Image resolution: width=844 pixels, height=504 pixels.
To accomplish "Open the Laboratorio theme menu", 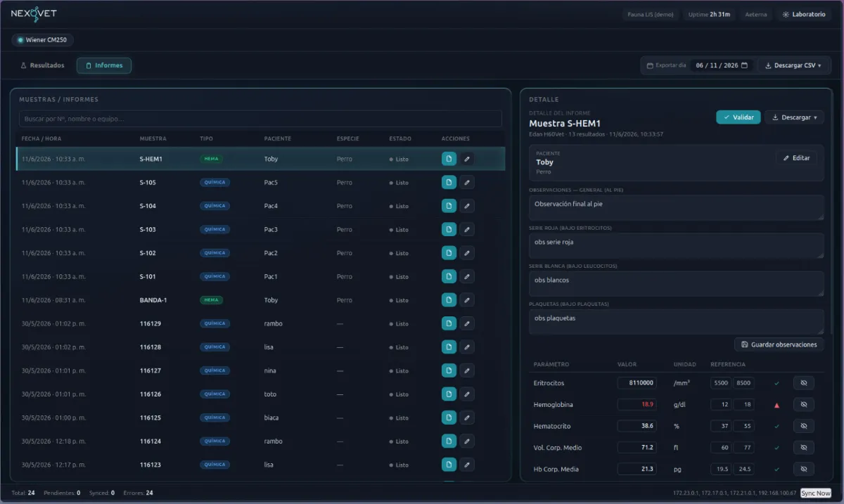I will (805, 14).
